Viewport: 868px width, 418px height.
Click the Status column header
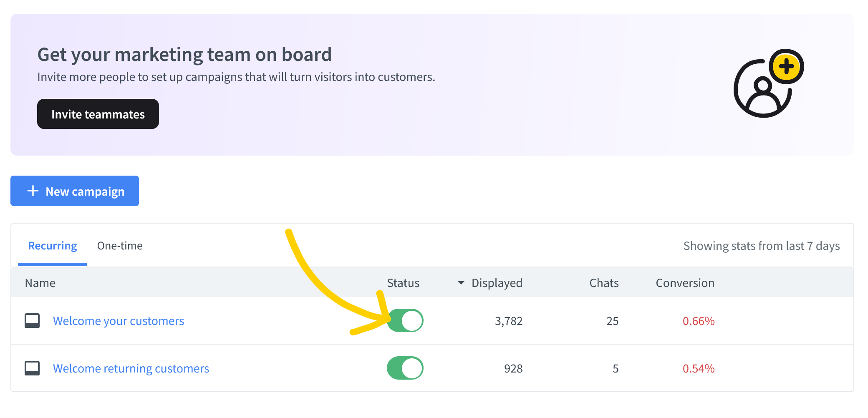click(x=403, y=283)
